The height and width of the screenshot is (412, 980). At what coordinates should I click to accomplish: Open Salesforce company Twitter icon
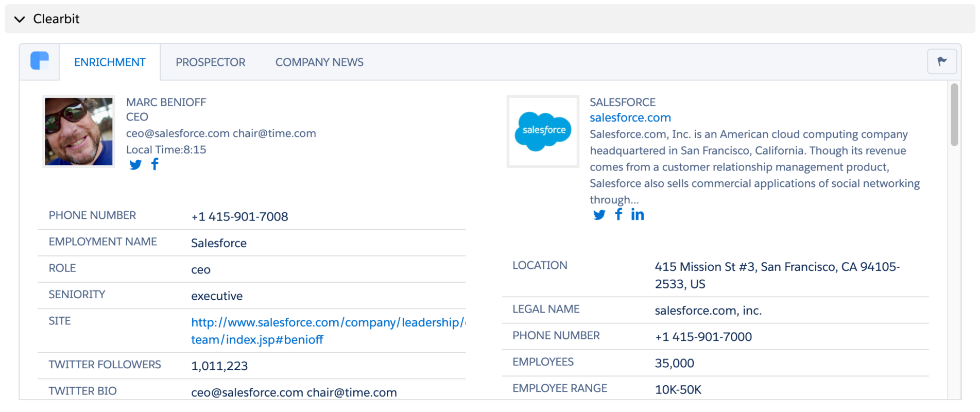pos(599,215)
